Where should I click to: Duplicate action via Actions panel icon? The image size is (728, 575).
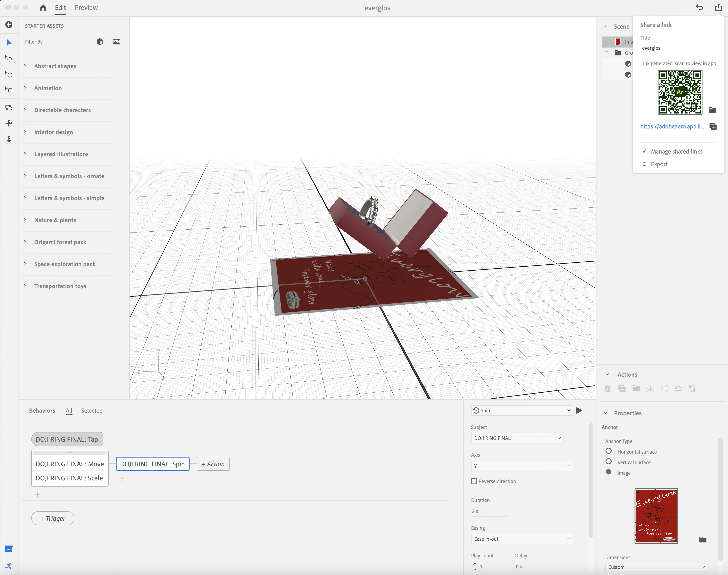coord(622,388)
